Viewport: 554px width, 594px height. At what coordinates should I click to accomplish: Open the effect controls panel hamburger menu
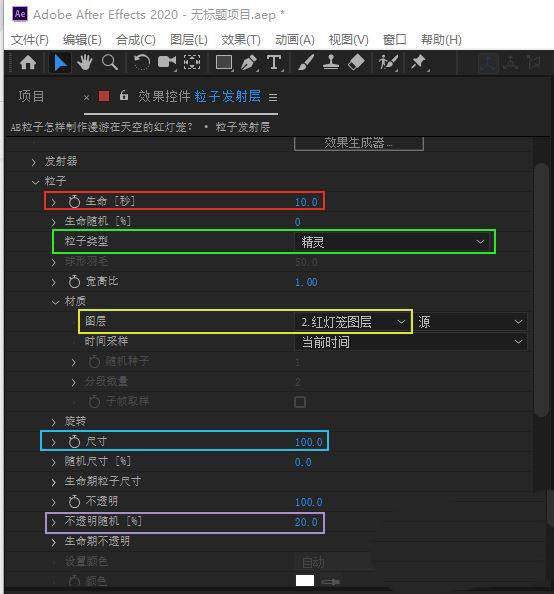coord(273,97)
